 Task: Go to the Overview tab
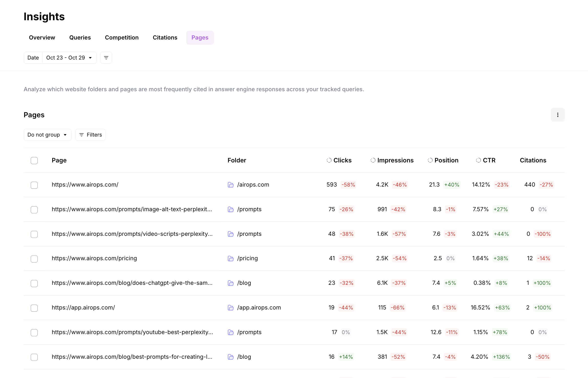coord(42,38)
